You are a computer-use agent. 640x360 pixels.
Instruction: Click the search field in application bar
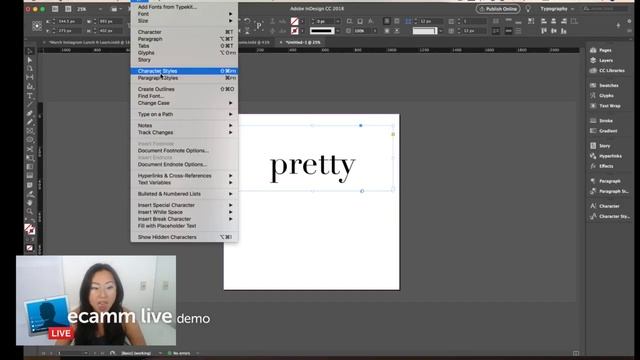tap(605, 9)
